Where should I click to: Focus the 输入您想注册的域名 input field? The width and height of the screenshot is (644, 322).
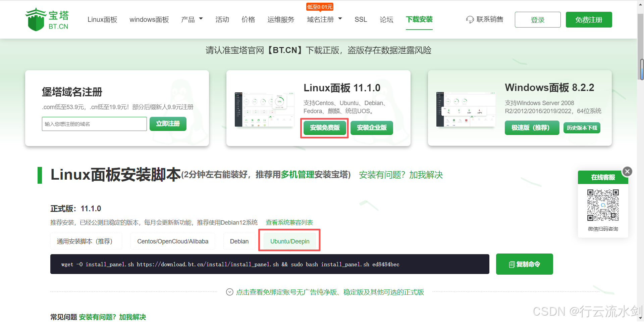94,124
